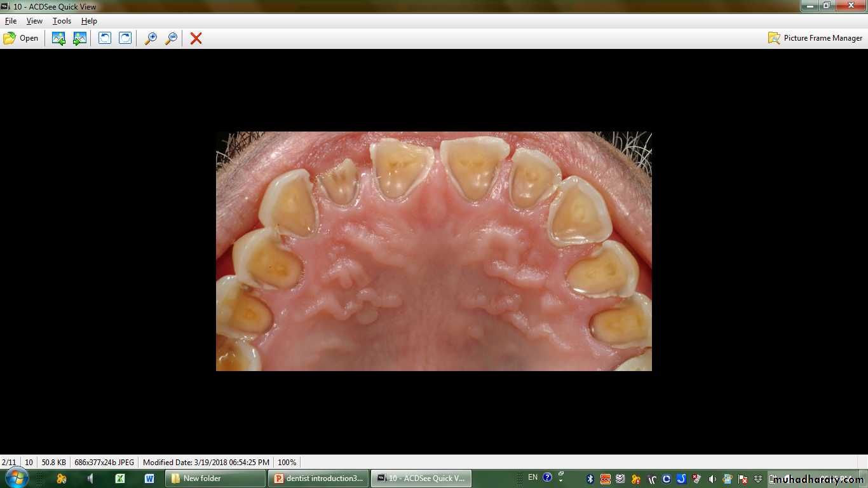
Task: Open the Tools menu
Action: coord(62,21)
